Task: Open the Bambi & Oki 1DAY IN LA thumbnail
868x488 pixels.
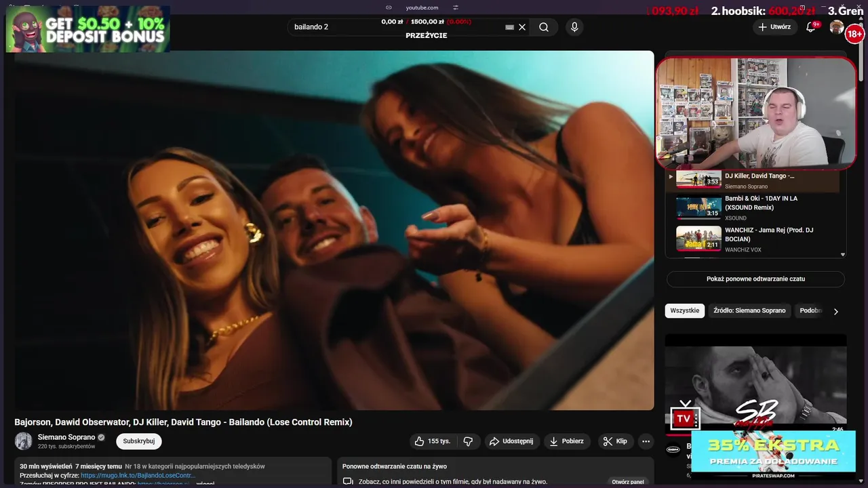Action: [698, 207]
